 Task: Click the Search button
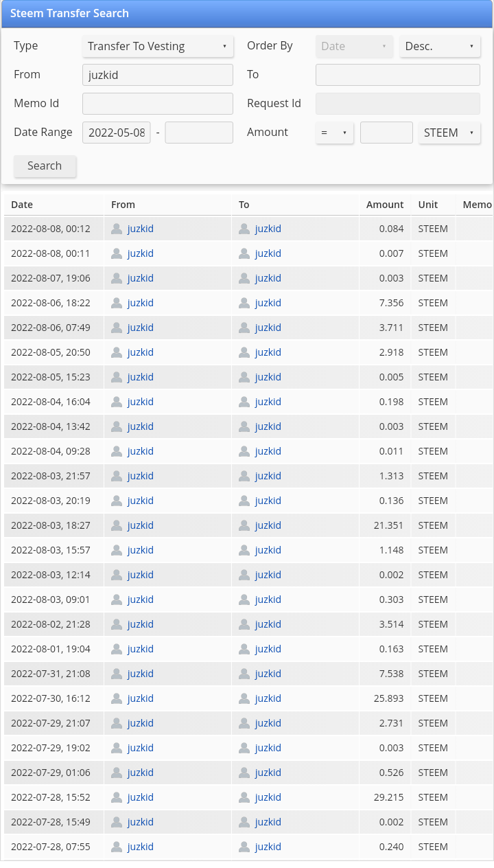45,166
